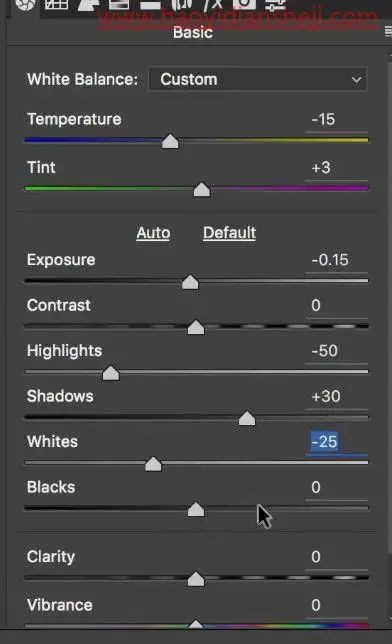
Task: Open the Basic panel aperture tab icon
Action: pyautogui.click(x=25, y=5)
